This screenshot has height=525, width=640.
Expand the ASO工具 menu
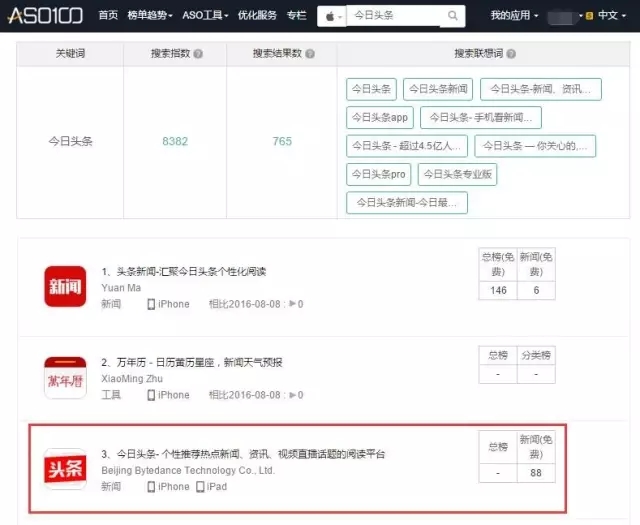(205, 16)
